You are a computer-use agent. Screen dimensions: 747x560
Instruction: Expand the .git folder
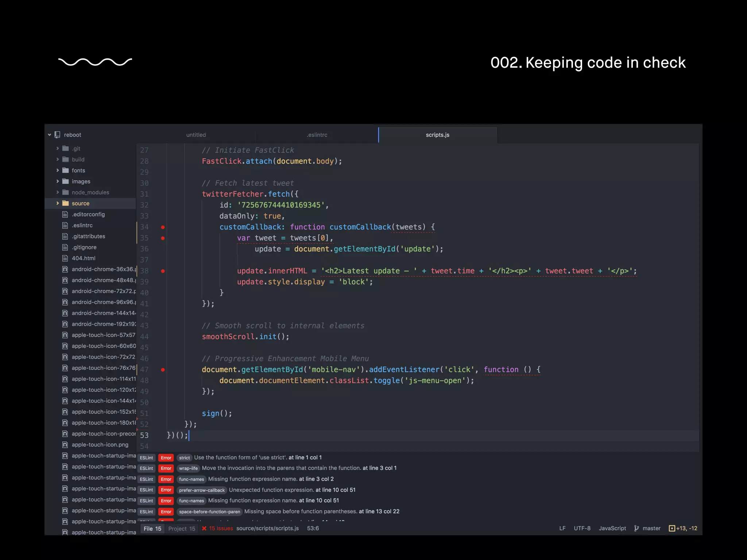click(58, 148)
